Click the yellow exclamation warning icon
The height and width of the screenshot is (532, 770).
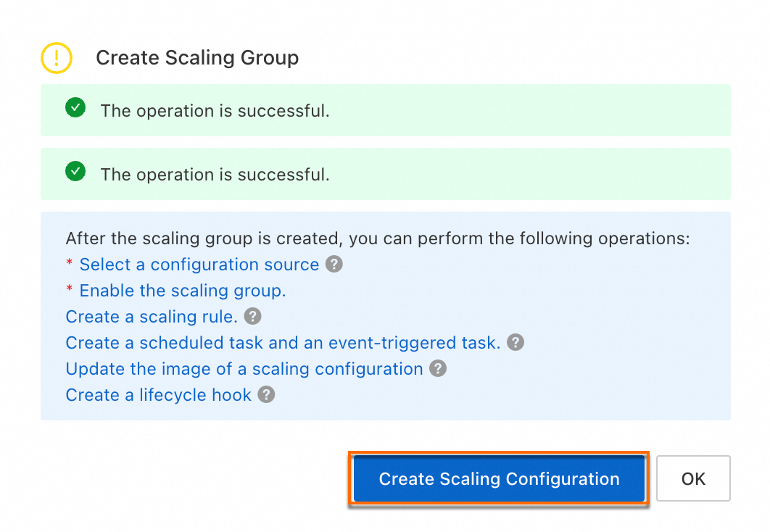pos(57,57)
